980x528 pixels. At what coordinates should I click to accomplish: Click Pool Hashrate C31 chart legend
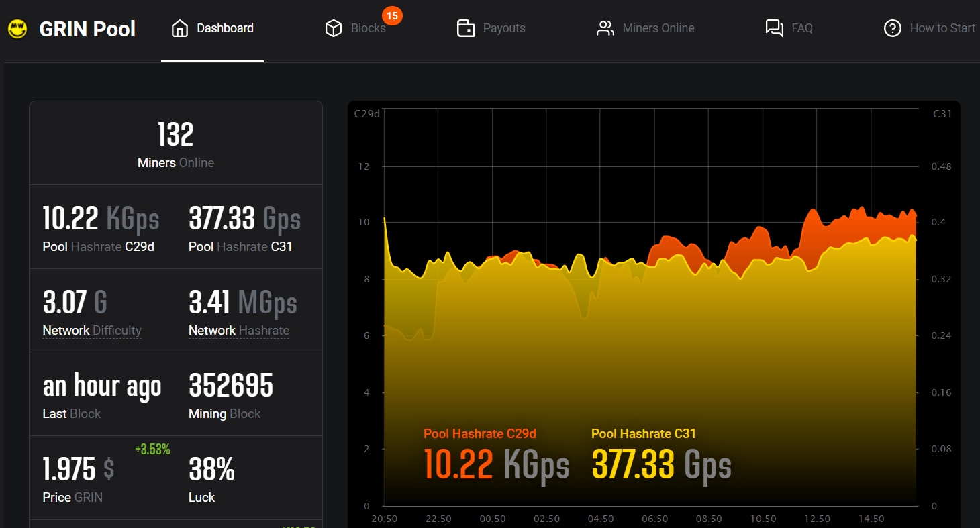point(643,434)
